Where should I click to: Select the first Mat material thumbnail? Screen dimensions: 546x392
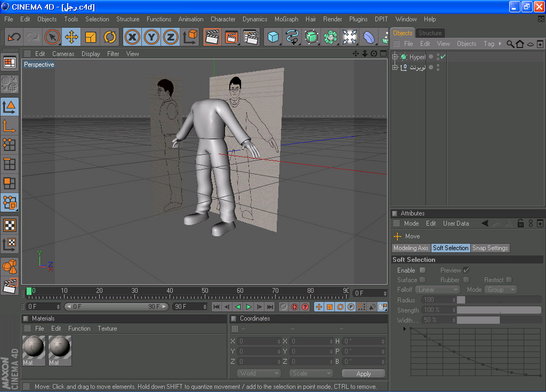[34, 350]
